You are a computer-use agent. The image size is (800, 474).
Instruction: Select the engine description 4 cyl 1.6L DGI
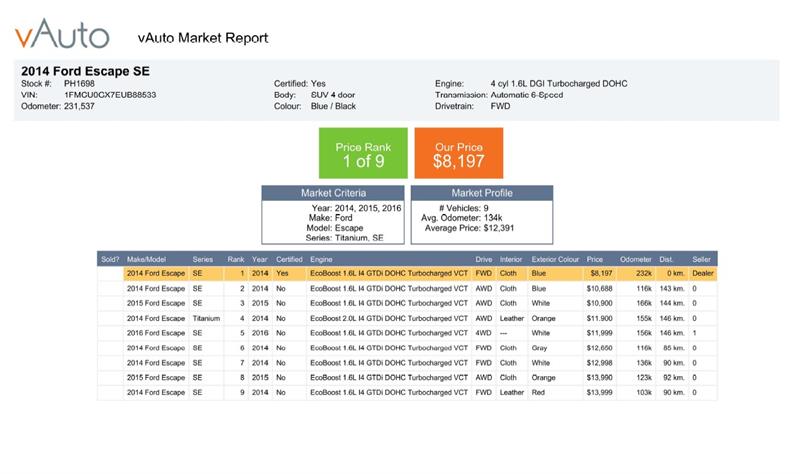559,83
